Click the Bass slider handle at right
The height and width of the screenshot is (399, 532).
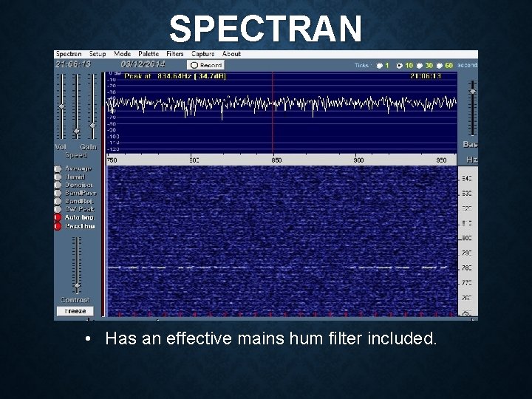click(x=472, y=92)
